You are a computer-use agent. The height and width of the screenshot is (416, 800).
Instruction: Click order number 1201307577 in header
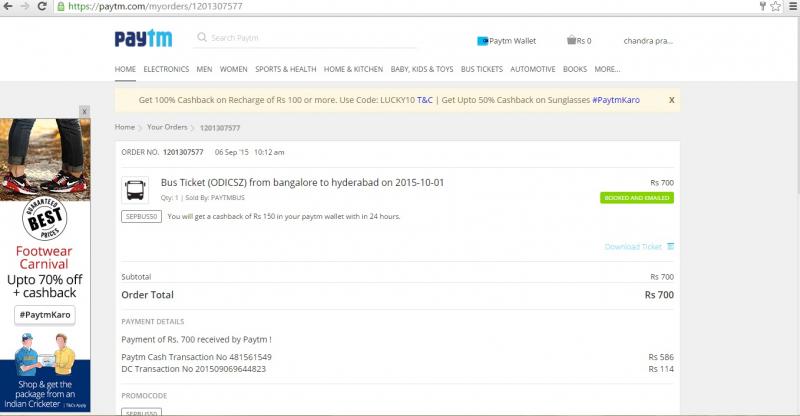183,152
